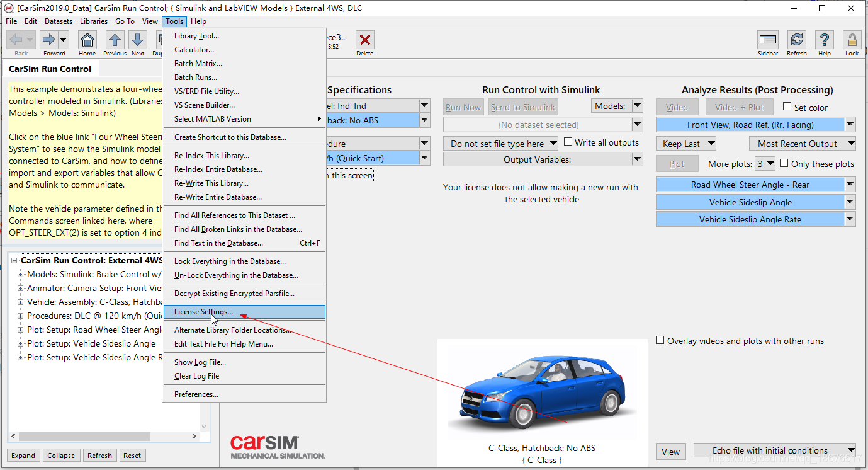The width and height of the screenshot is (868, 470).
Task: Click Vehicle Sideslip Angle Rate plot link
Action: click(x=750, y=219)
